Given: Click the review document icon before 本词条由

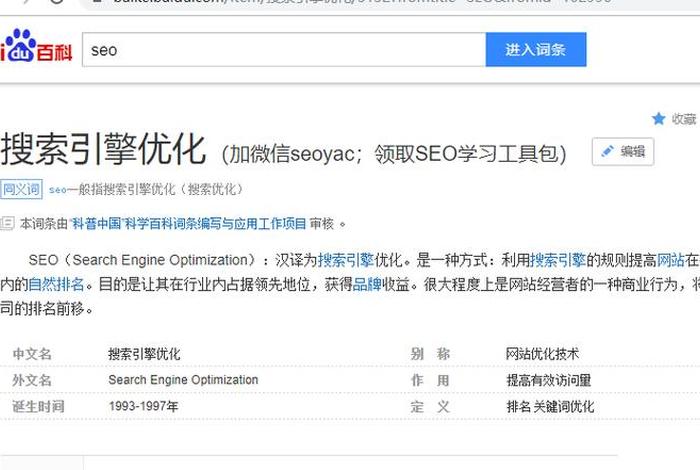Looking at the screenshot, I should coord(7,223).
